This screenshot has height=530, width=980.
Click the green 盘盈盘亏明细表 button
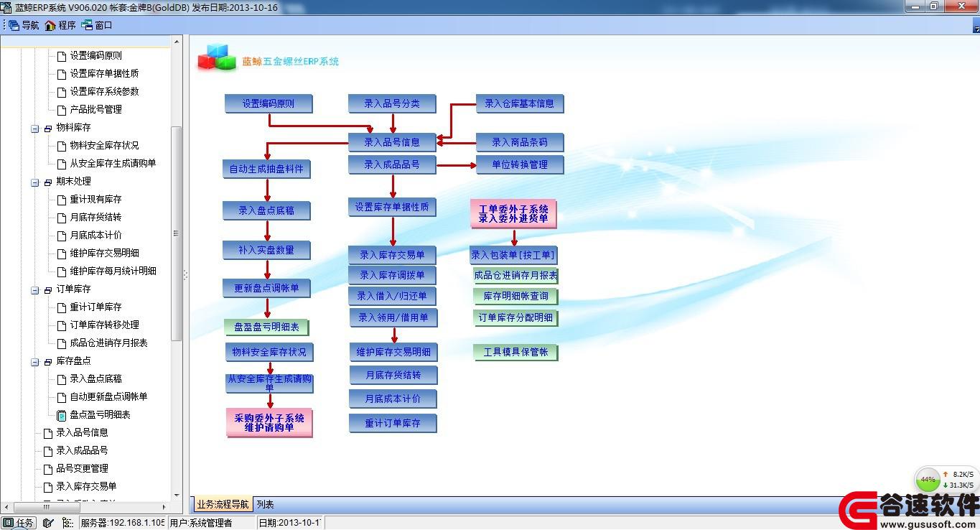pos(266,327)
